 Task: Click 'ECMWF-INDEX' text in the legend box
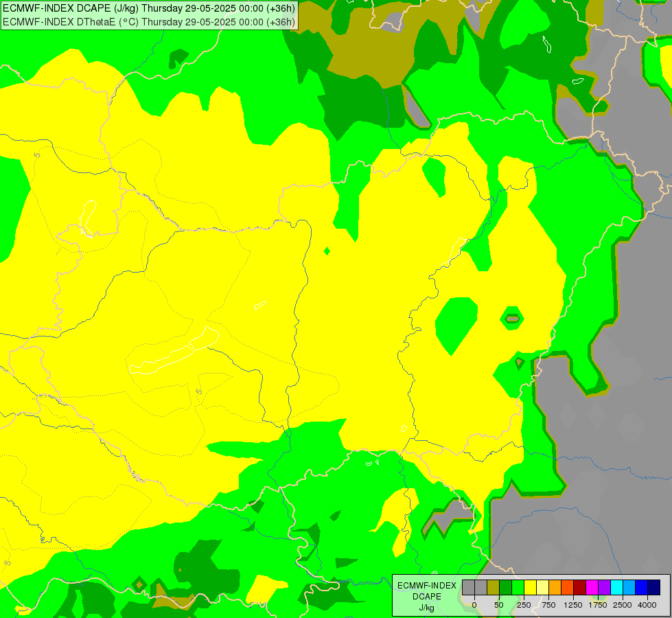tap(427, 586)
